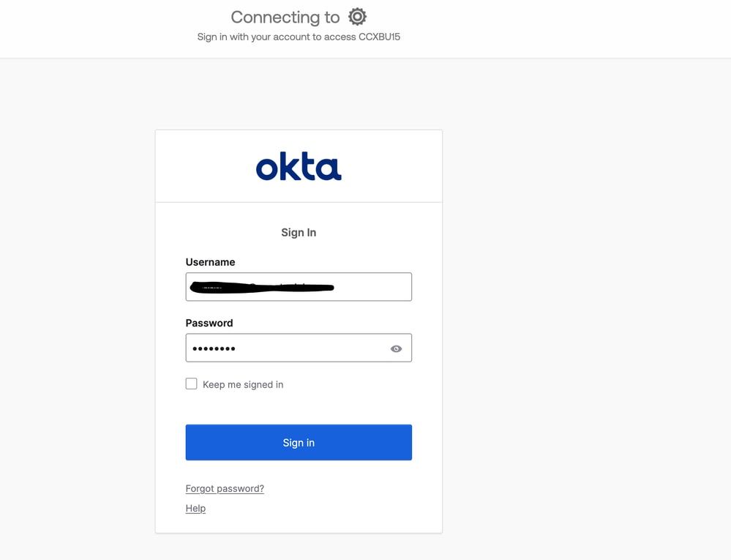
Task: Click the cogwheel beside the Connecting text
Action: (x=356, y=16)
